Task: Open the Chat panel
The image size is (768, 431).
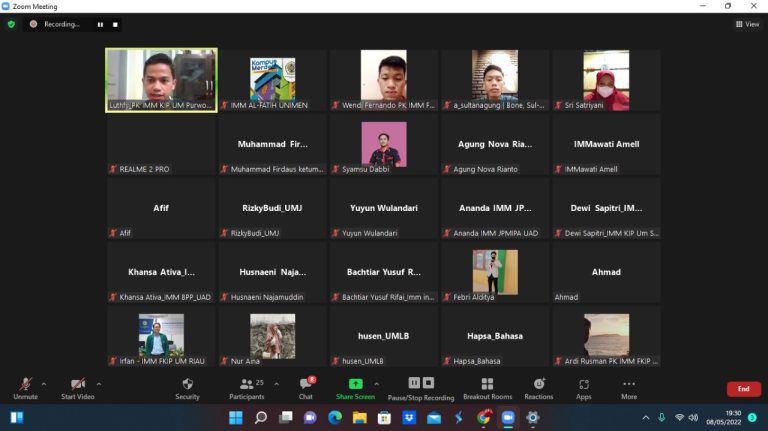Action: click(306, 388)
